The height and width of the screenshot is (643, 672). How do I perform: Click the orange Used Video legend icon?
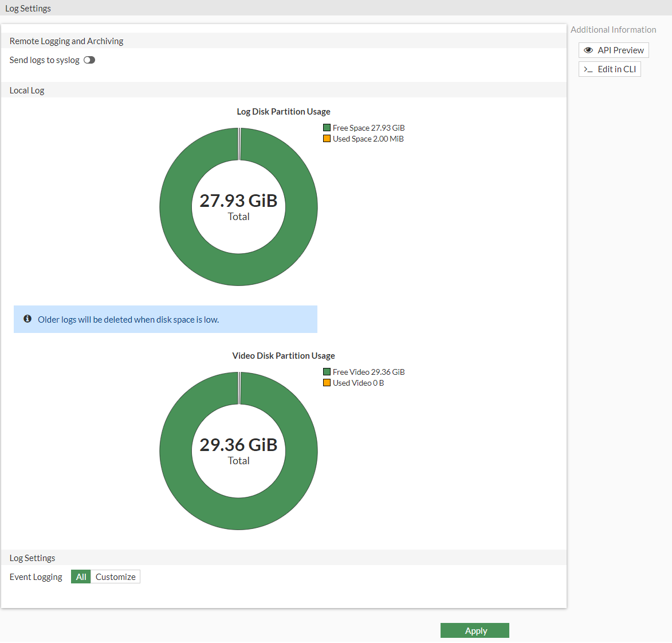click(x=325, y=382)
